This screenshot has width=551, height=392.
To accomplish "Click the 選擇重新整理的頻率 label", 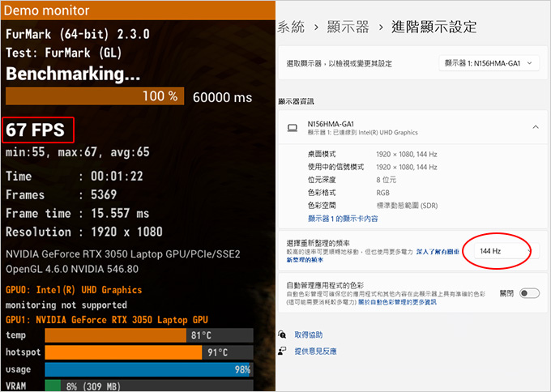I will 318,243.
